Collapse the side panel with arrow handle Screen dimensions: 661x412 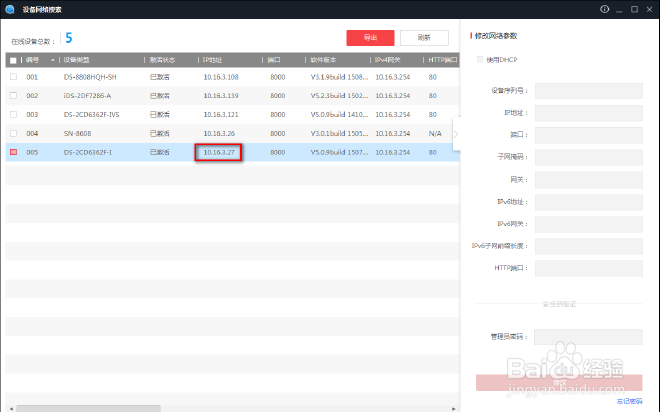click(456, 134)
